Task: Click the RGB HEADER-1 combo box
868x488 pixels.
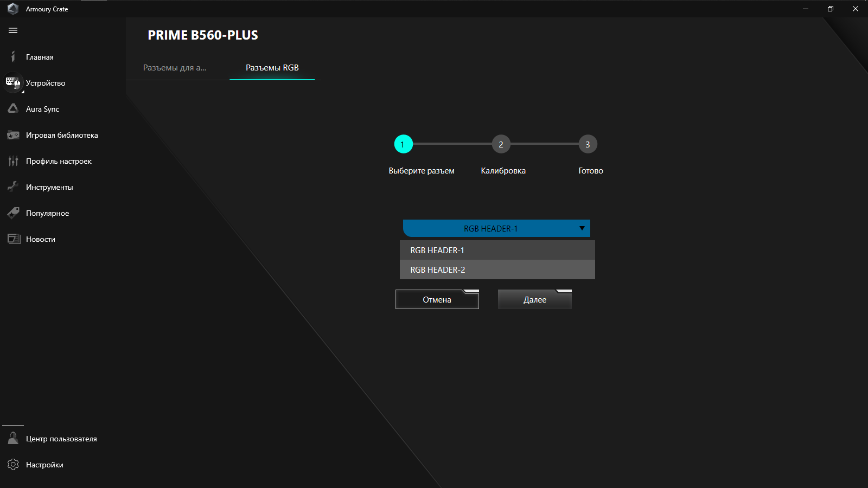Action: coord(496,228)
